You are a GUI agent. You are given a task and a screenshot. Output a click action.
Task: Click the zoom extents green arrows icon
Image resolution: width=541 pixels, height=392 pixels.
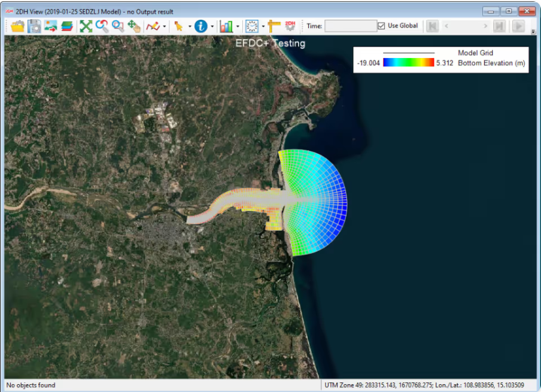point(86,26)
